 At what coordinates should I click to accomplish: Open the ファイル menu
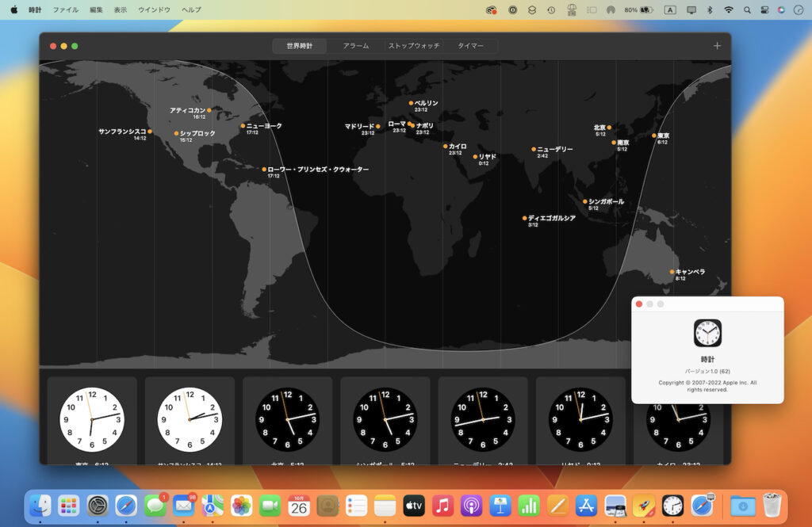[65, 10]
